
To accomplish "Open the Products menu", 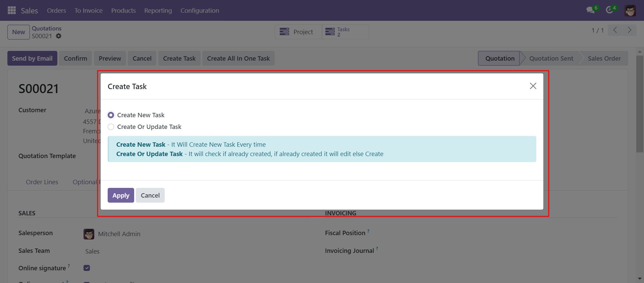I will pyautogui.click(x=123, y=10).
